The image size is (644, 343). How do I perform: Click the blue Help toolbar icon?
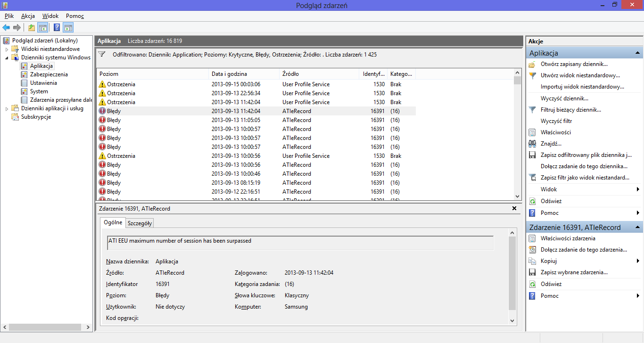point(57,27)
